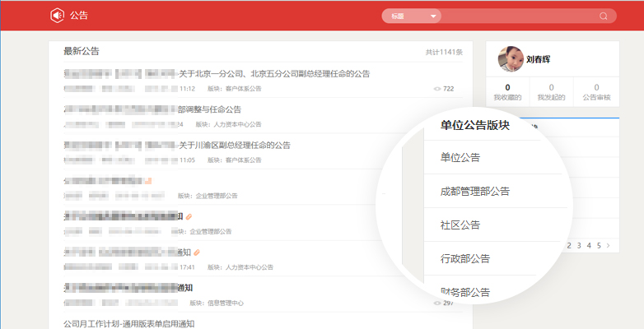
Task: Open 单位公告 category
Action: point(460,157)
